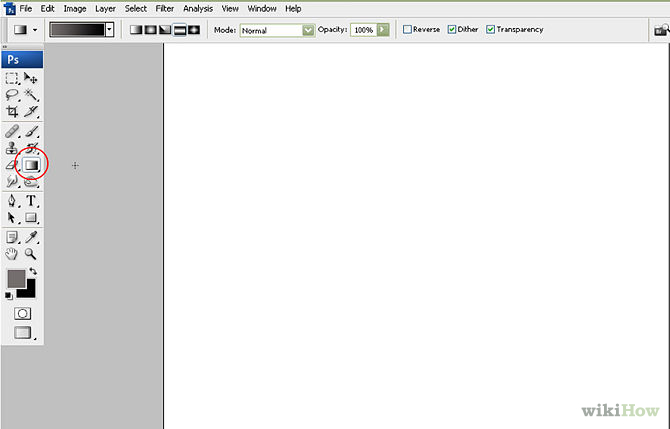The image size is (670, 429).
Task: Click inside the white canvas
Action: coord(416,235)
